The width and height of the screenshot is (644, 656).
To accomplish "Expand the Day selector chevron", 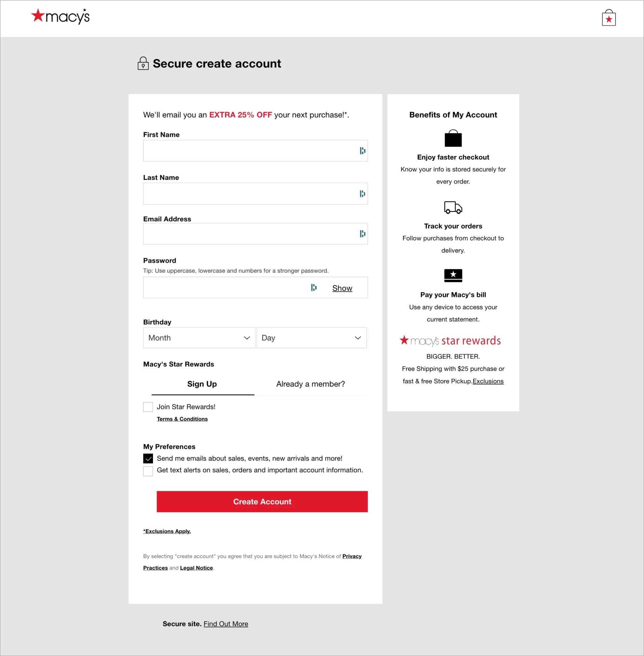I will coord(357,338).
